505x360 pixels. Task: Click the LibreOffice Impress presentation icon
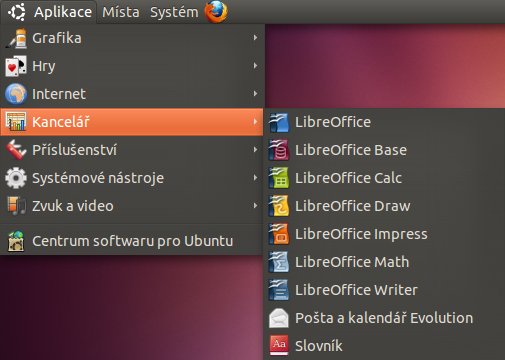tap(279, 234)
